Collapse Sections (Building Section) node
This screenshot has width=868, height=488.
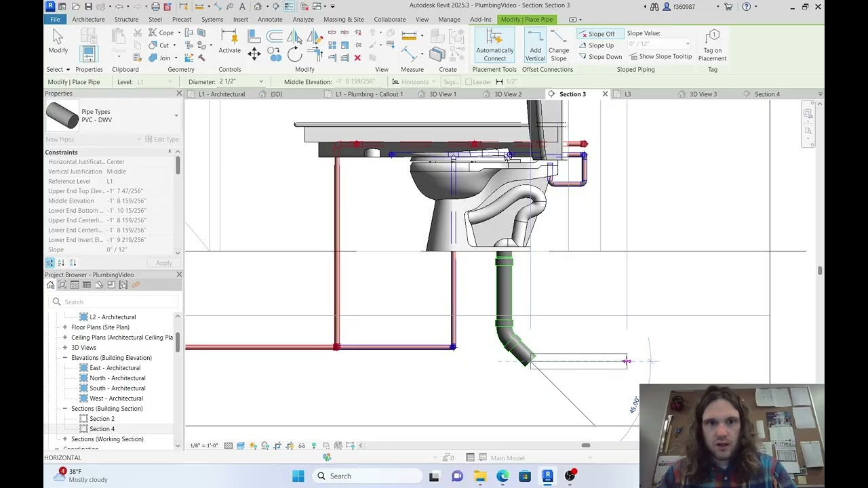tap(65, 409)
